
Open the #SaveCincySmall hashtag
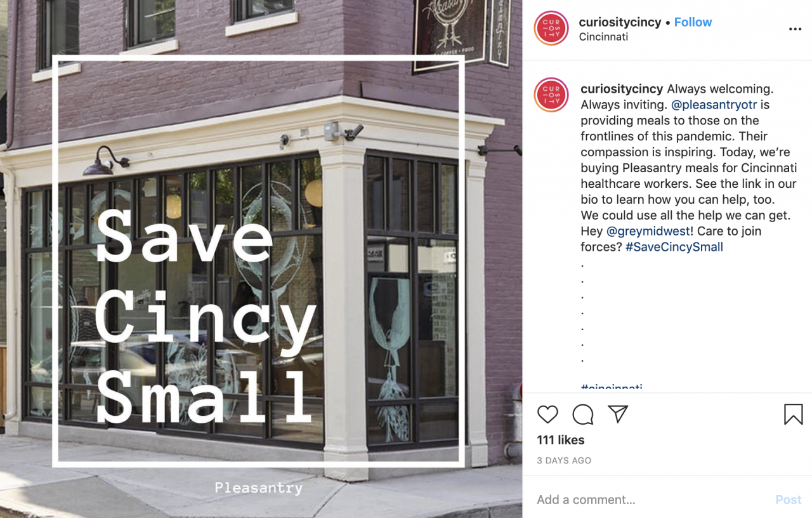pos(674,247)
